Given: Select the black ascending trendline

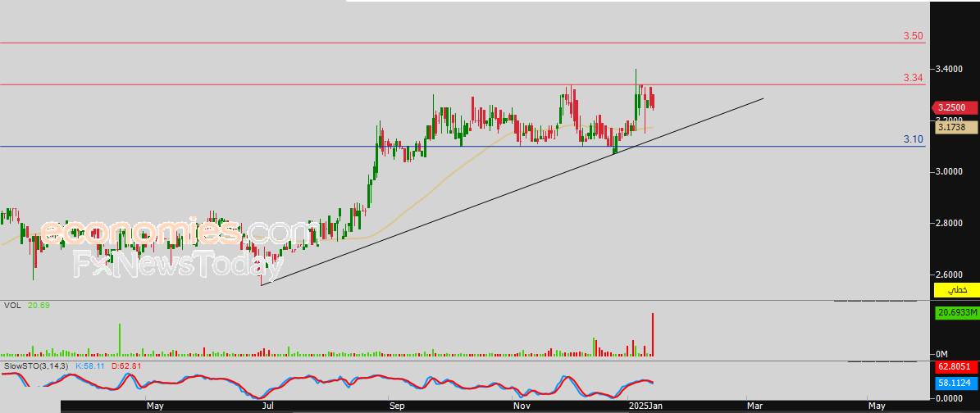Looking at the screenshot, I should tap(513, 192).
